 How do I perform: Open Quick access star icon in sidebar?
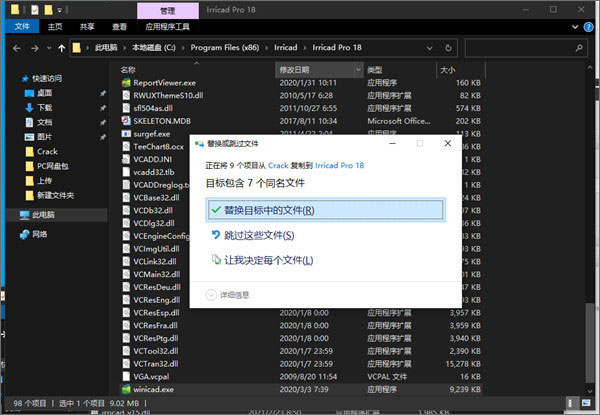(x=25, y=78)
